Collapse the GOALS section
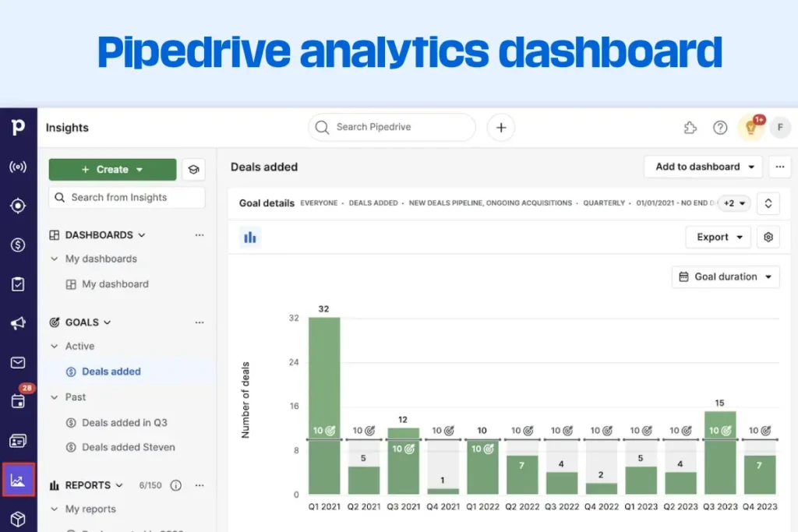Viewport: 798px width, 532px height. coord(108,322)
